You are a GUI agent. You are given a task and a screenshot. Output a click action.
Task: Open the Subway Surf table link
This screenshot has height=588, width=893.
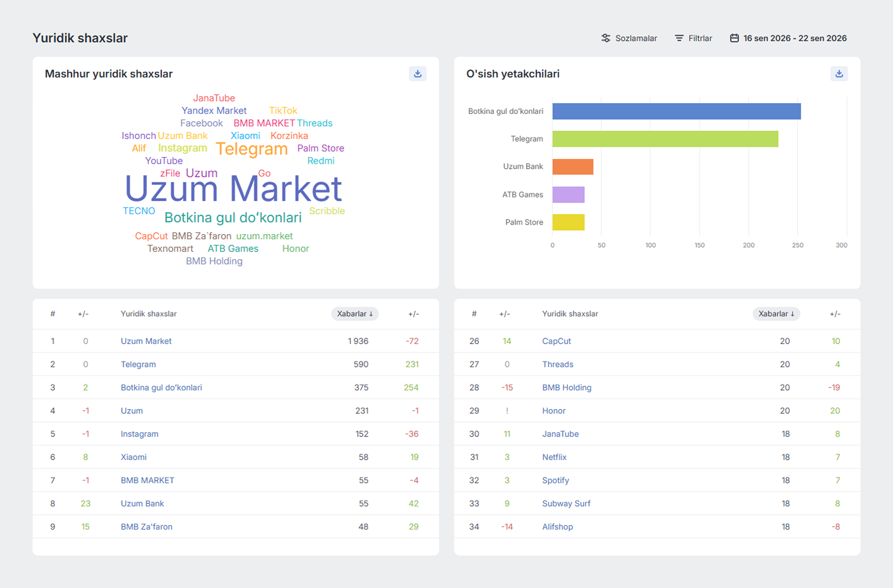566,503
